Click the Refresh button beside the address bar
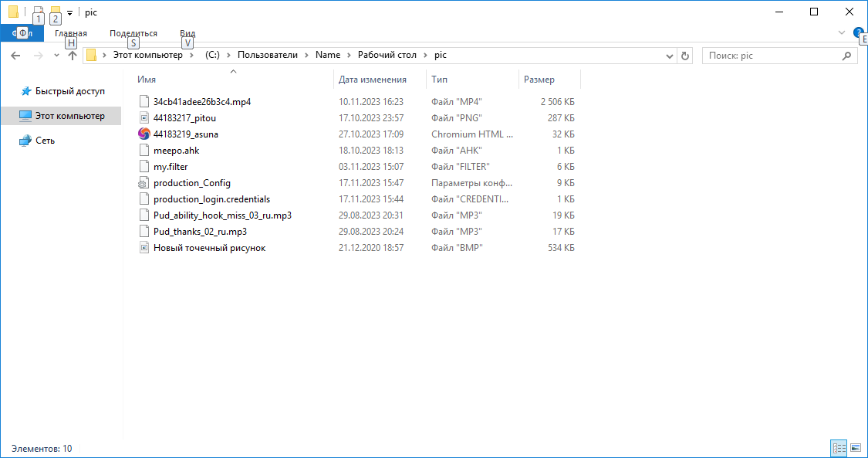Viewport: 868px width, 458px height. point(685,56)
